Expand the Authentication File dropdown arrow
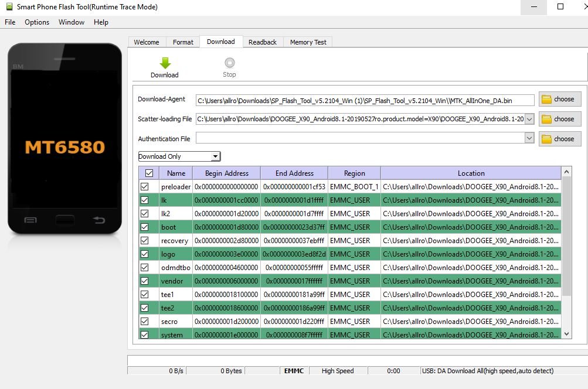588x389 pixels. click(529, 138)
